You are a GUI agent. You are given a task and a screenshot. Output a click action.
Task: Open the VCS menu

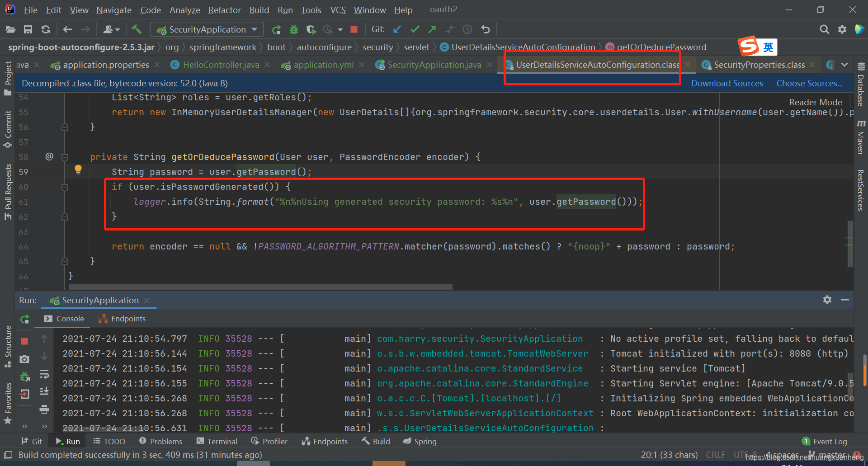(338, 9)
